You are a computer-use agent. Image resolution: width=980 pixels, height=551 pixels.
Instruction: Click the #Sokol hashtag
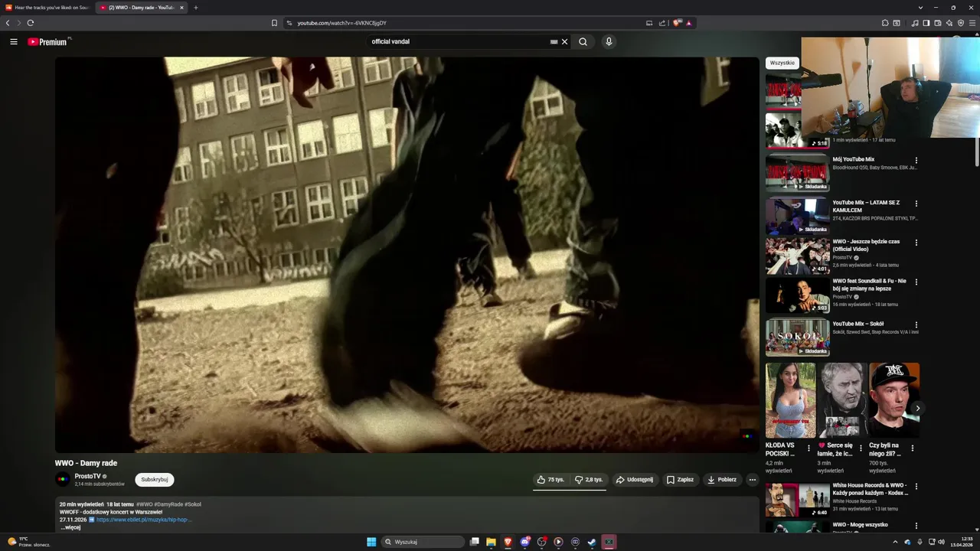click(x=193, y=504)
